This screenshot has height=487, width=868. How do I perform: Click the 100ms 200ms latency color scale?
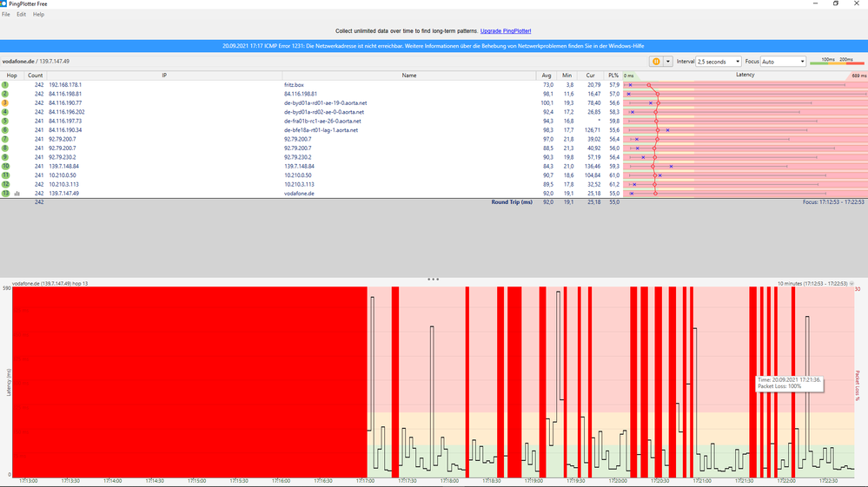pos(837,62)
